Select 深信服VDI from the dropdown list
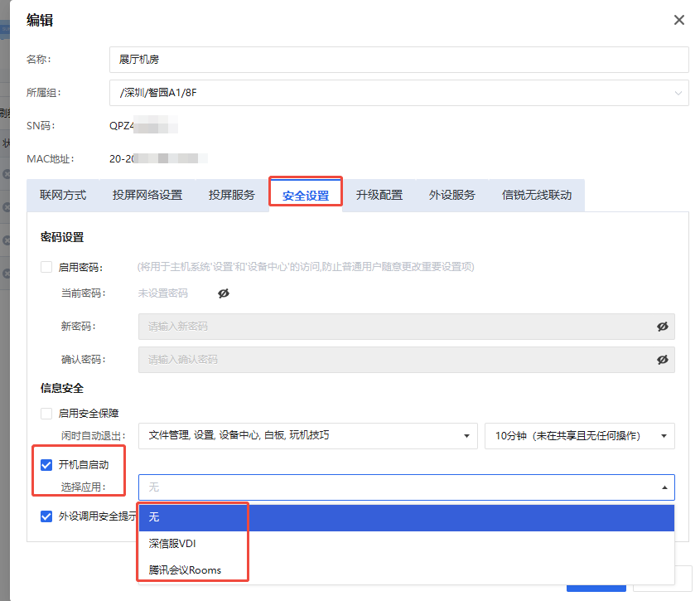The height and width of the screenshot is (601, 700). point(172,544)
